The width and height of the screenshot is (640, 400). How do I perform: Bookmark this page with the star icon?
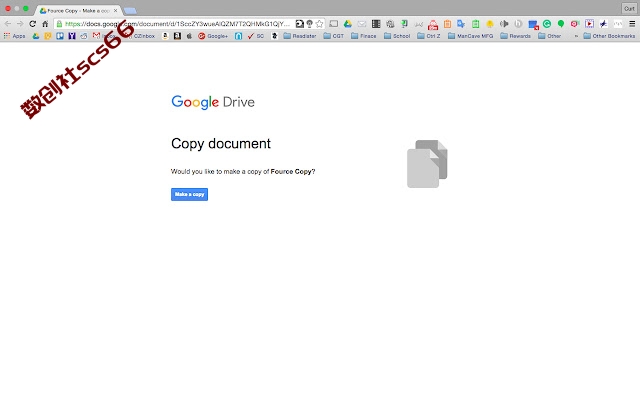[320, 24]
